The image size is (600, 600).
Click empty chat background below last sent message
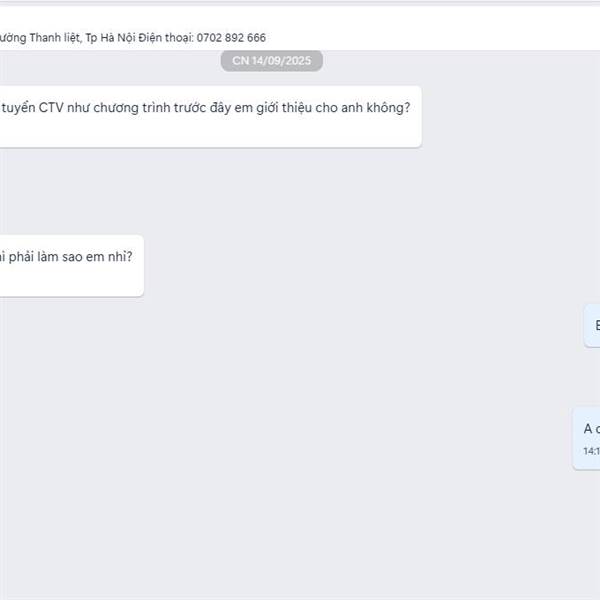click(x=300, y=536)
